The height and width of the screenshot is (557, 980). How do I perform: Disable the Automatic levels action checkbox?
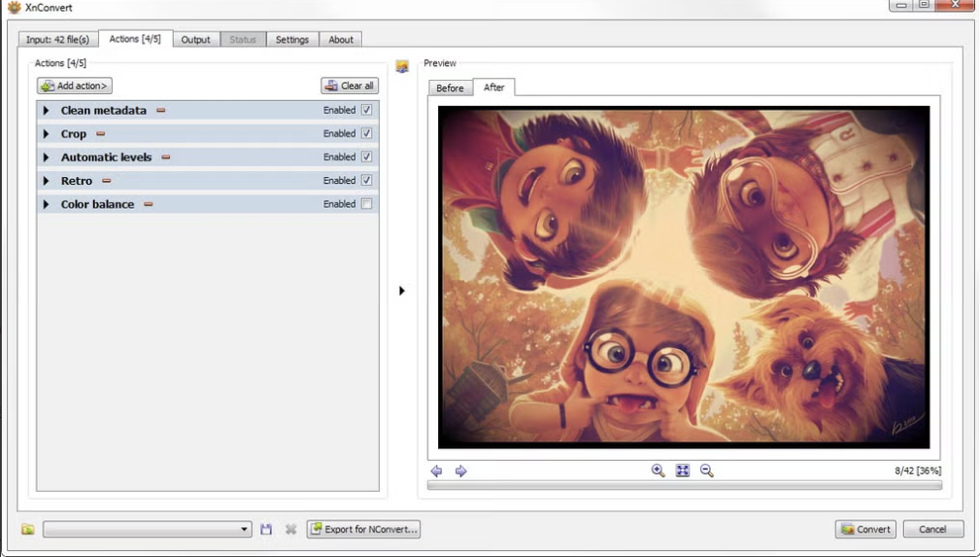point(367,157)
